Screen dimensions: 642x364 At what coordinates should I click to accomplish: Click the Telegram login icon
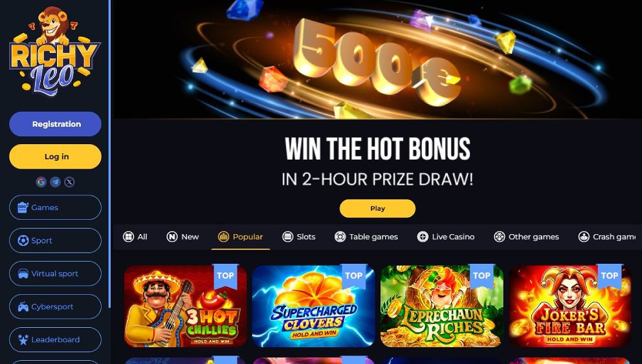[x=55, y=182]
